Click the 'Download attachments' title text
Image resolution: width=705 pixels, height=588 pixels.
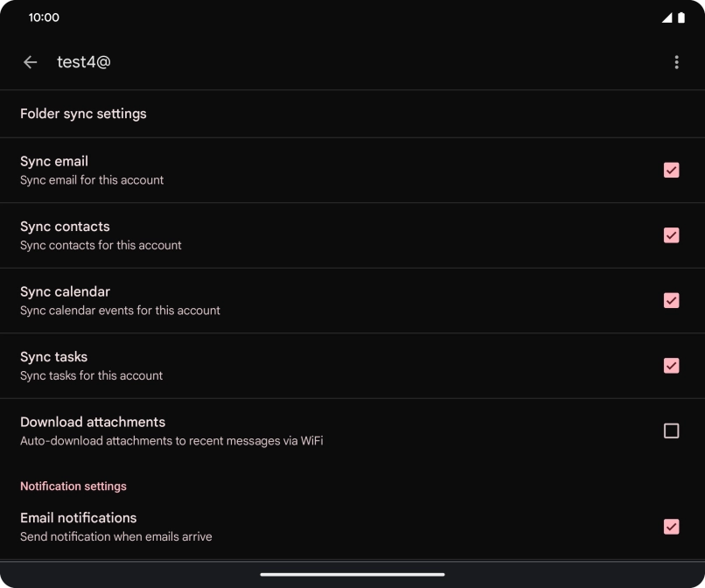coord(93,422)
